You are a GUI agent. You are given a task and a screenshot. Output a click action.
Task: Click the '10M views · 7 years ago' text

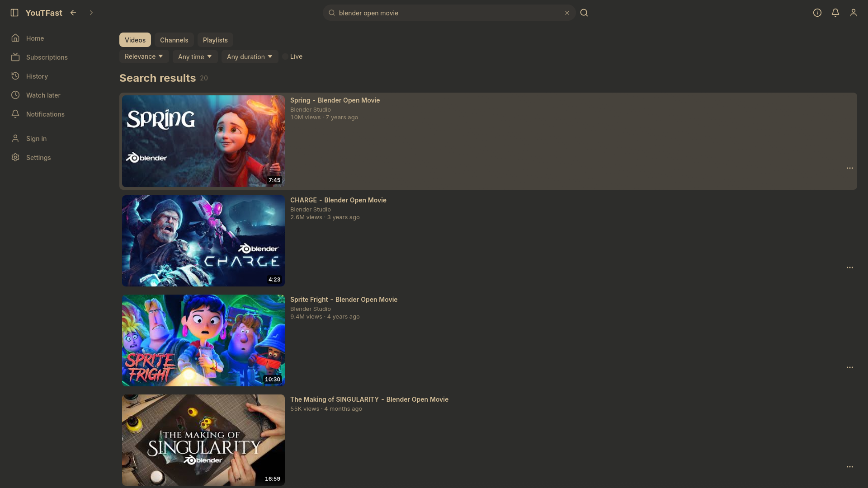tap(324, 117)
